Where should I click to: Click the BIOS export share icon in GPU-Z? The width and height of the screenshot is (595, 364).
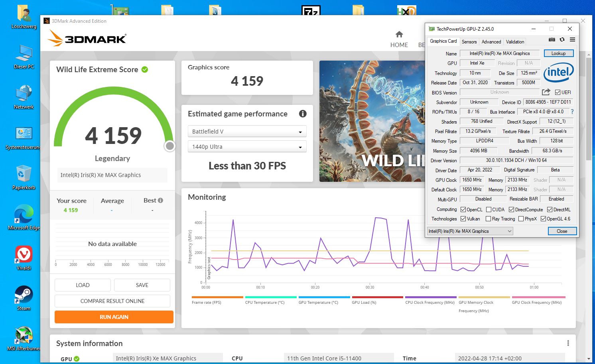pos(546,92)
